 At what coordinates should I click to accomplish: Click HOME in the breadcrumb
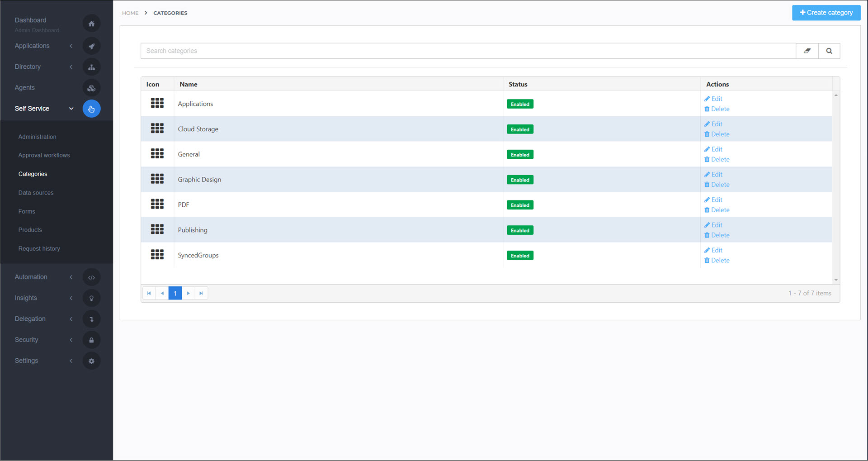coord(130,13)
